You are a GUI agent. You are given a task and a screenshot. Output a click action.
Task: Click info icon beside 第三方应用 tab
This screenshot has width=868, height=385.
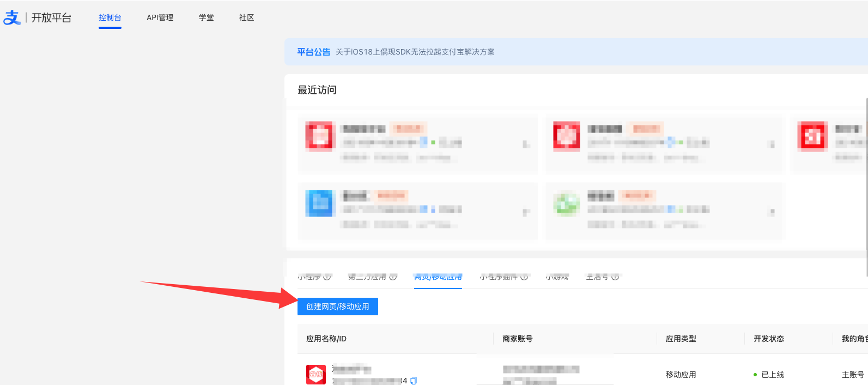(x=393, y=277)
